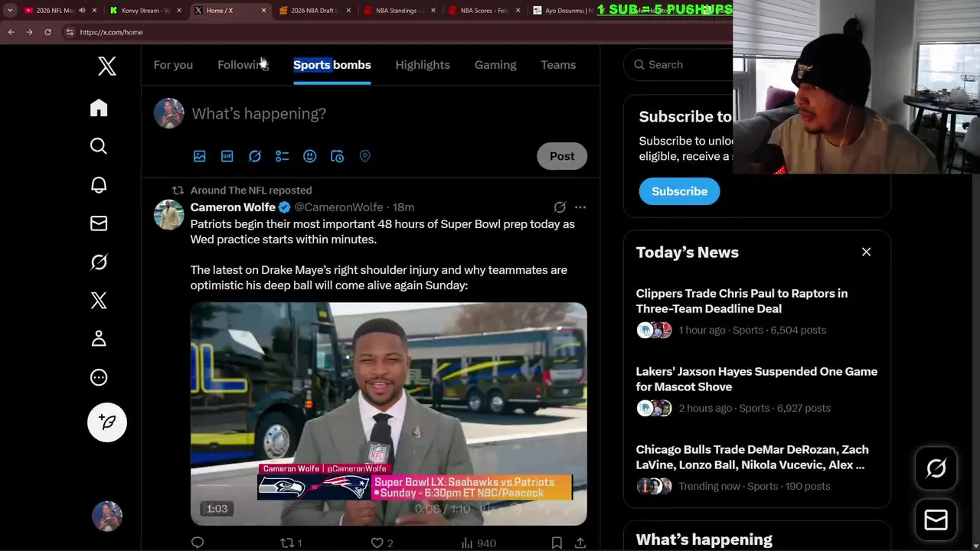Switch to 2026 NBA Draft browser tab

(314, 11)
